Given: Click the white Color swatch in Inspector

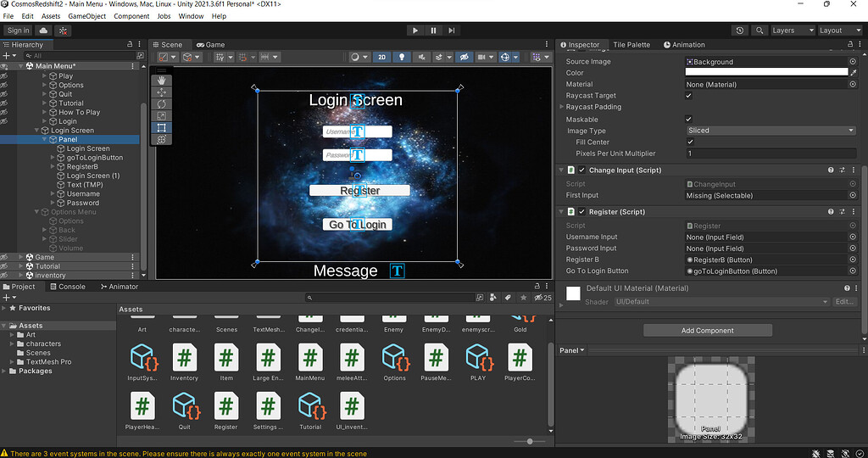Looking at the screenshot, I should click(x=766, y=72).
